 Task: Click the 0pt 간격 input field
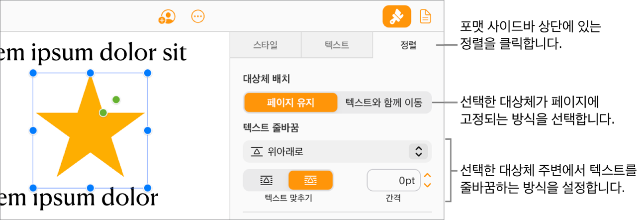tap(393, 181)
